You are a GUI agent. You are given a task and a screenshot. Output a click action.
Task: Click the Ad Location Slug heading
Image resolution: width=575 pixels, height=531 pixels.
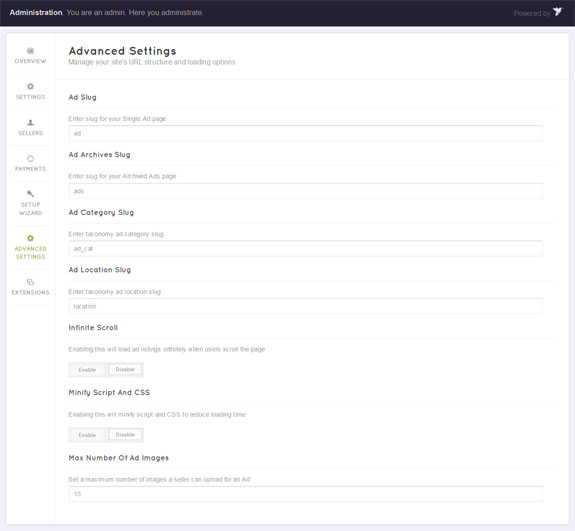100,270
